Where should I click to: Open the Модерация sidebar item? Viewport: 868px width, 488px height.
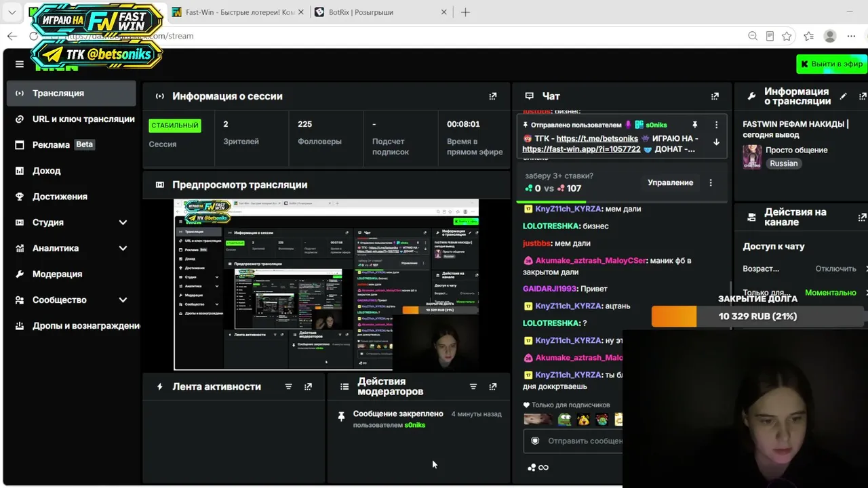coord(71,274)
